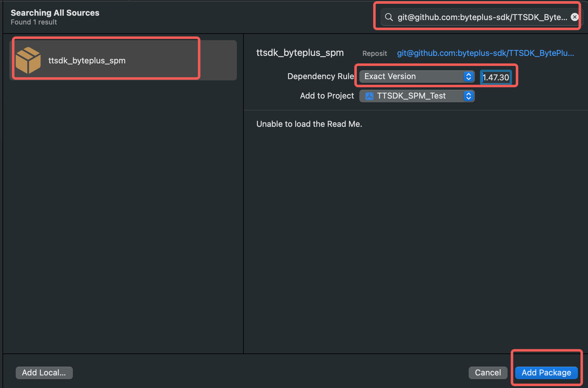Click the Xcode project icon beside TTSDK_SPM_Test

[x=369, y=96]
